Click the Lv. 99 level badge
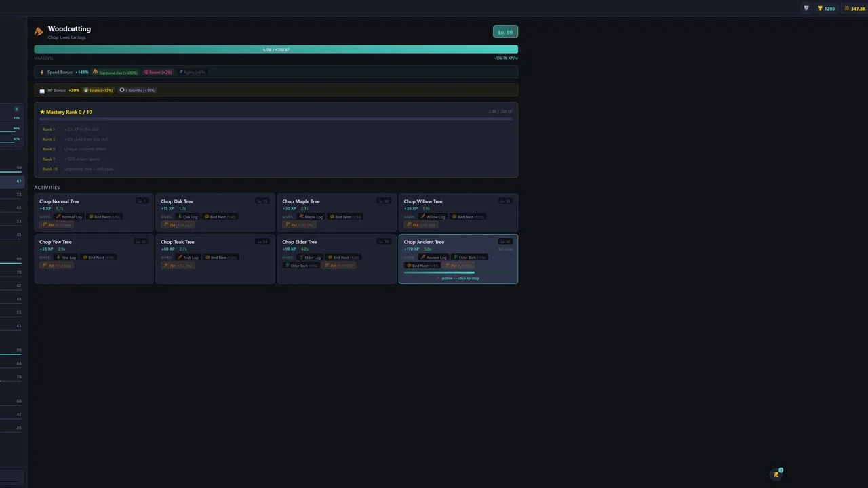Viewport: 868px width, 488px height. point(505,32)
